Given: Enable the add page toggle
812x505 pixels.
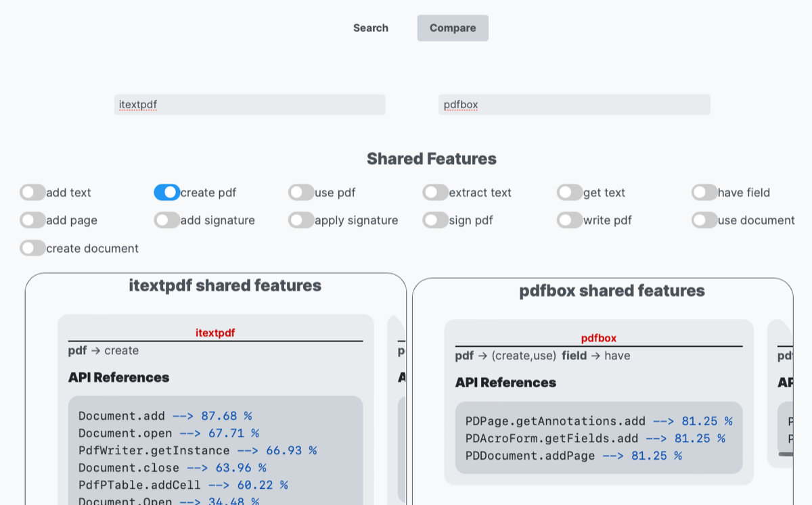Looking at the screenshot, I should (32, 220).
